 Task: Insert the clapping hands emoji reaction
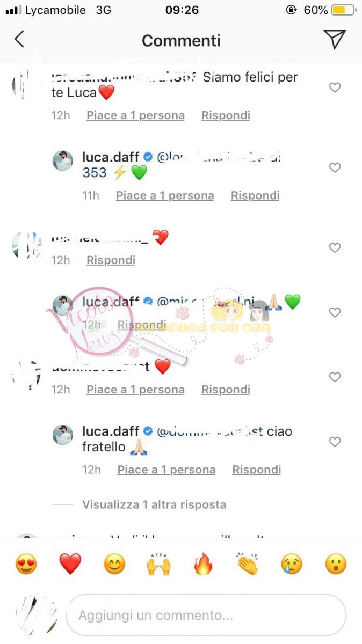coord(248,565)
